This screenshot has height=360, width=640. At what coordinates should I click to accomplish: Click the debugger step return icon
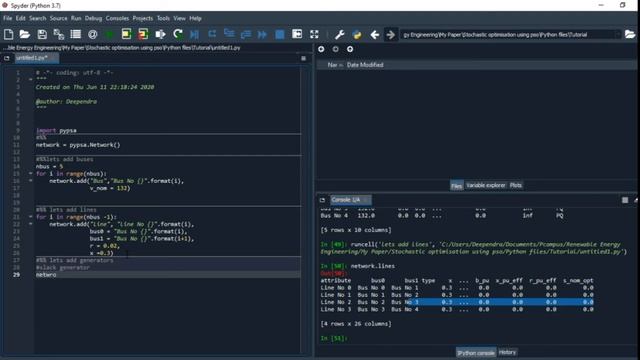click(246, 35)
